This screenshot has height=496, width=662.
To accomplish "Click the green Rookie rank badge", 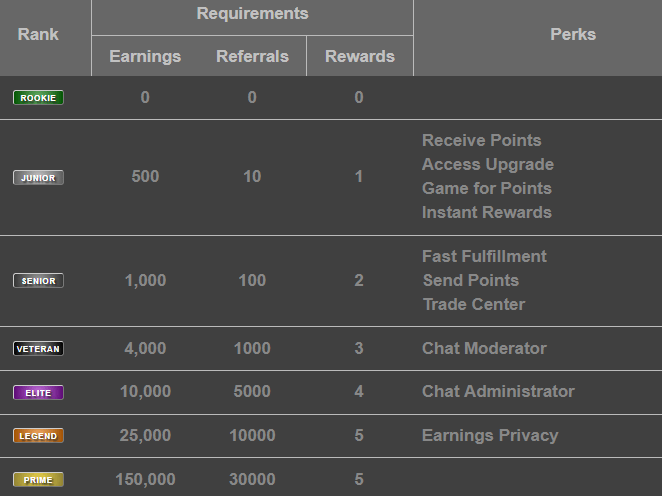I will 38,98.
